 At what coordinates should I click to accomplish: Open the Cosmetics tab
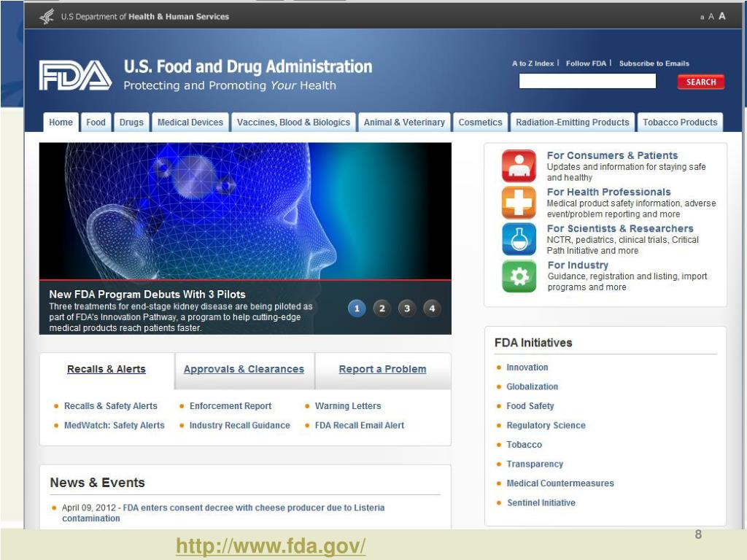(480, 122)
